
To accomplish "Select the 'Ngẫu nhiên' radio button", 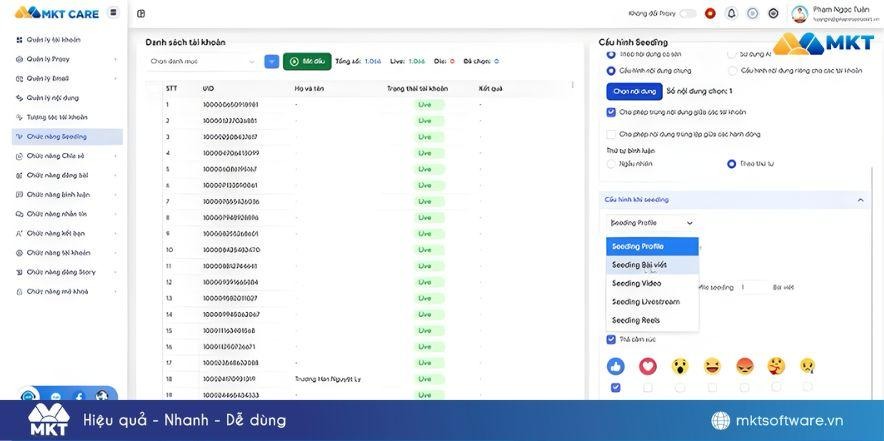I will (x=611, y=163).
